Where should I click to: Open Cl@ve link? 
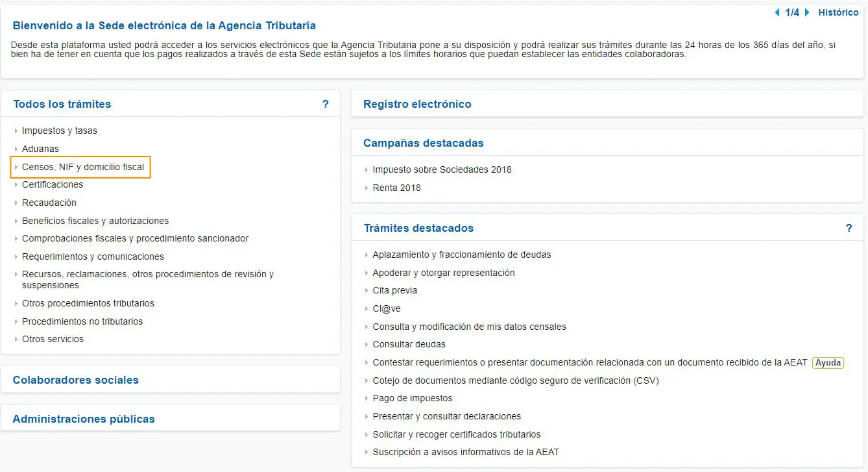point(387,308)
